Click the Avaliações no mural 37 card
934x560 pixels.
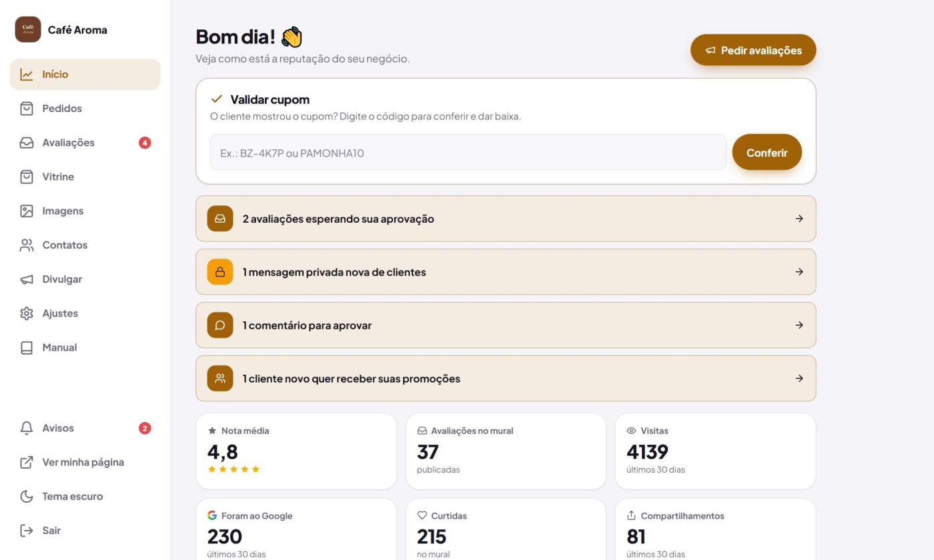(506, 451)
